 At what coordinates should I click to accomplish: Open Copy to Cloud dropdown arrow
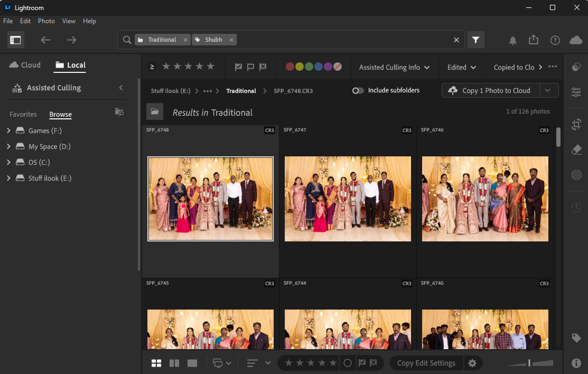tap(548, 90)
